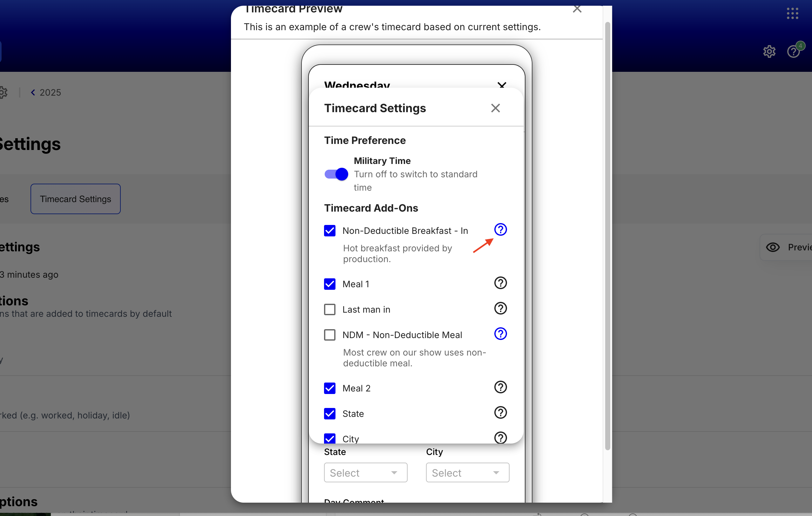
Task: Uncheck the State add-on
Action: (330, 413)
